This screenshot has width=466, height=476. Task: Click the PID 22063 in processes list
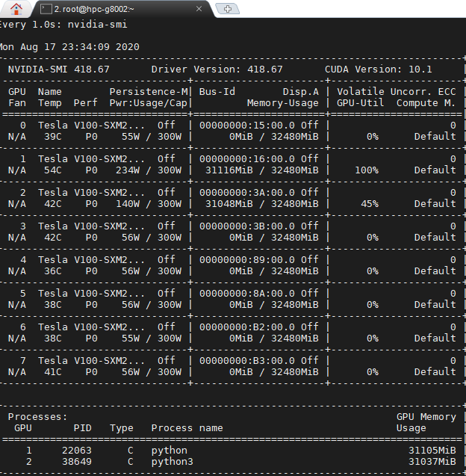pos(76,451)
